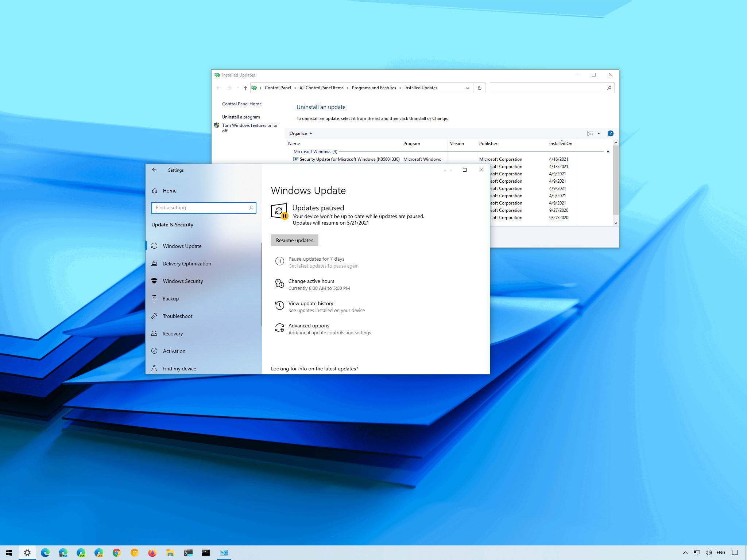Collapse the Microsoft Windows (9) update group
Image resolution: width=747 pixels, height=560 pixels.
click(x=608, y=151)
